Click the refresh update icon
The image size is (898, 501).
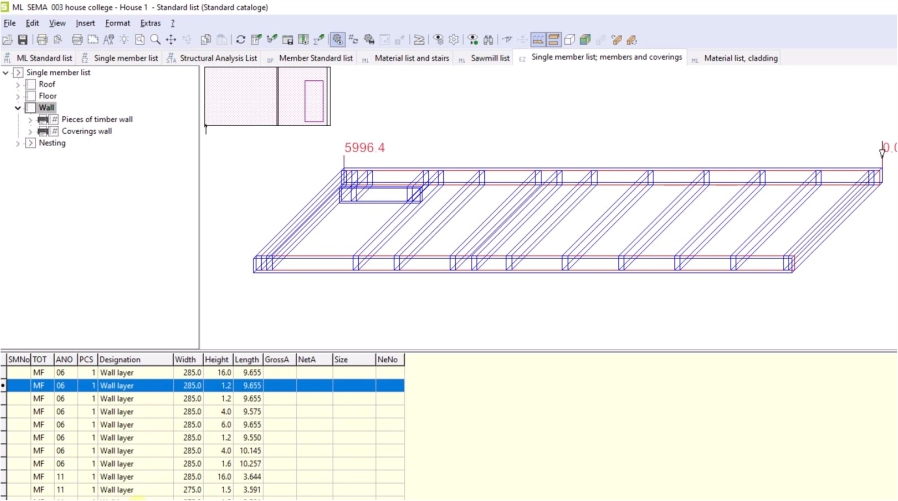pos(240,40)
